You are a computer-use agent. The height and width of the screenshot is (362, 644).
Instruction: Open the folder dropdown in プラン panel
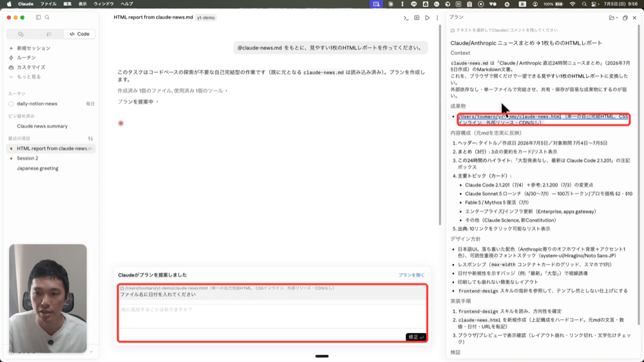(613, 17)
